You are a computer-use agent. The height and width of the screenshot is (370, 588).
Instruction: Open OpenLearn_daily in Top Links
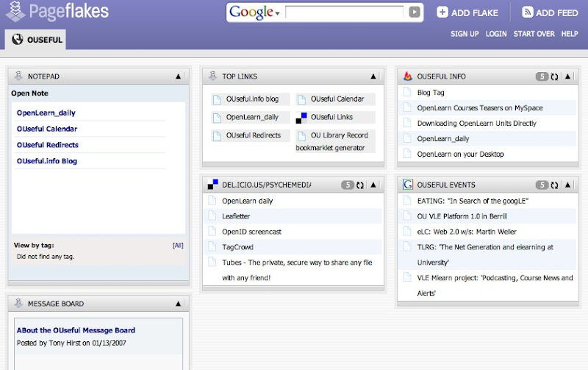coord(252,117)
